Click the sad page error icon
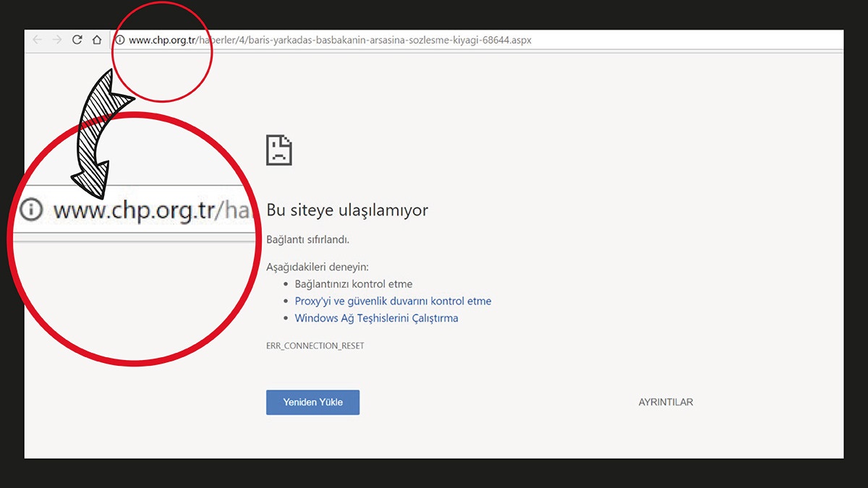The image size is (868, 488). [x=279, y=150]
